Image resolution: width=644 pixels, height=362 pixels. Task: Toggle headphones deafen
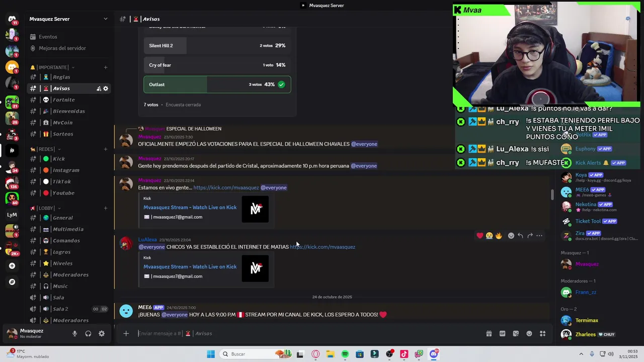[x=88, y=333]
